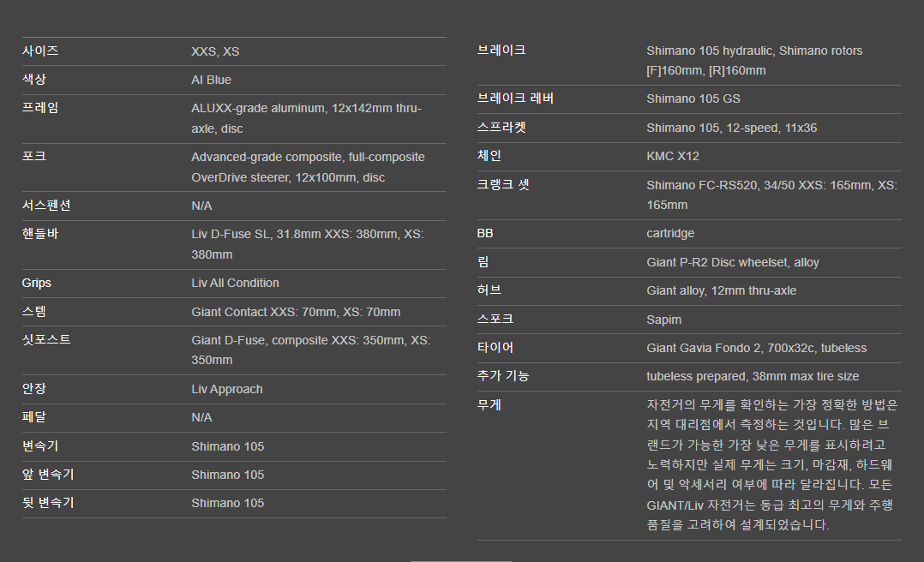924x562 pixels.
Task: Click the '안장' spec label
Action: (34, 389)
